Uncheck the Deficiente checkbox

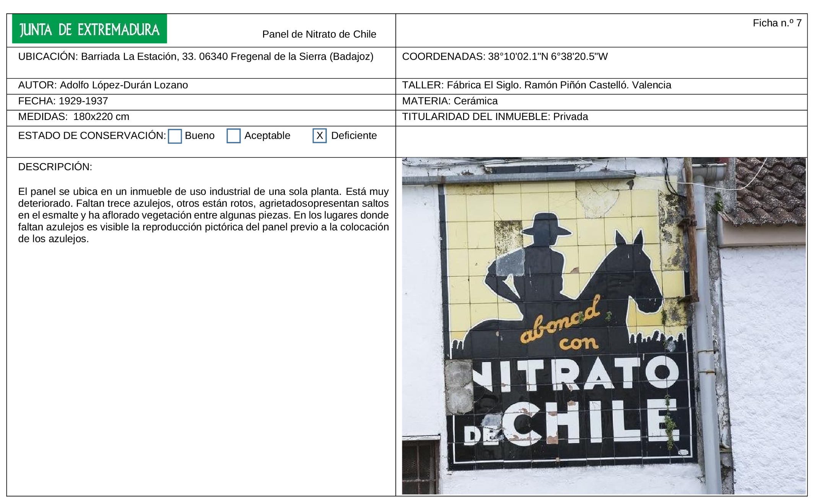tap(319, 136)
